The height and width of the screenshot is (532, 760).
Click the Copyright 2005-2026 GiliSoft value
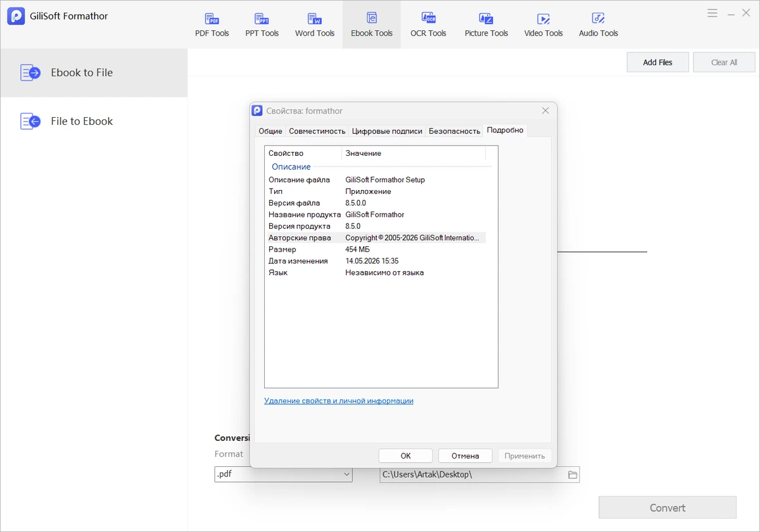(x=412, y=238)
